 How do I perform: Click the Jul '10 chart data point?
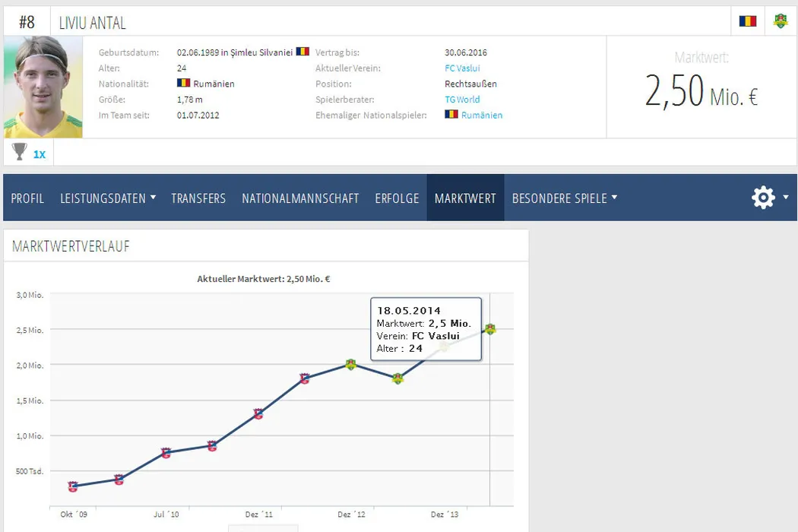(x=166, y=453)
